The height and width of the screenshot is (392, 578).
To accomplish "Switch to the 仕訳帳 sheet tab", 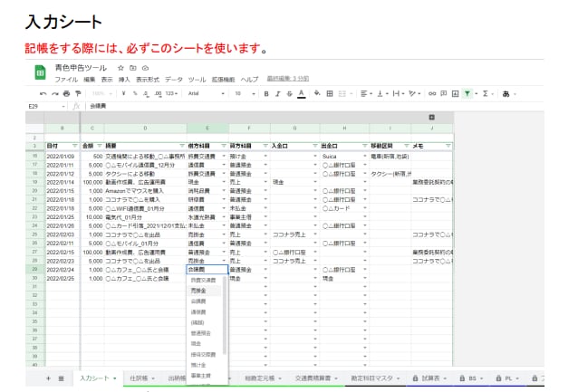I will coord(142,378).
